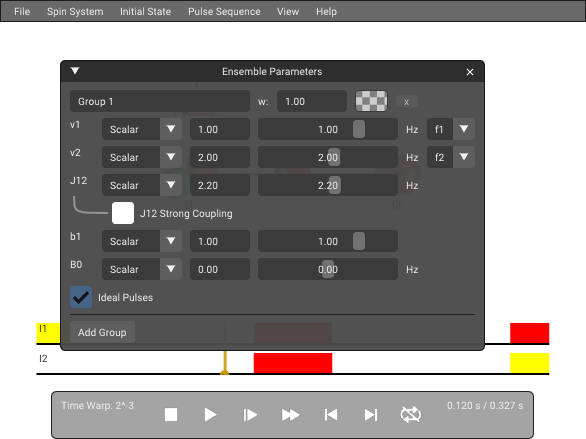Click the step-forward playback icon

click(x=250, y=415)
